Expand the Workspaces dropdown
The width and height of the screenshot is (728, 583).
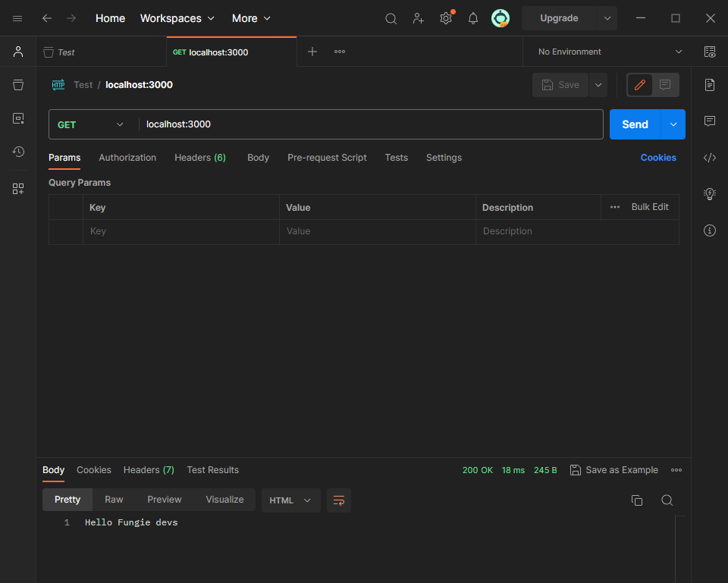177,18
